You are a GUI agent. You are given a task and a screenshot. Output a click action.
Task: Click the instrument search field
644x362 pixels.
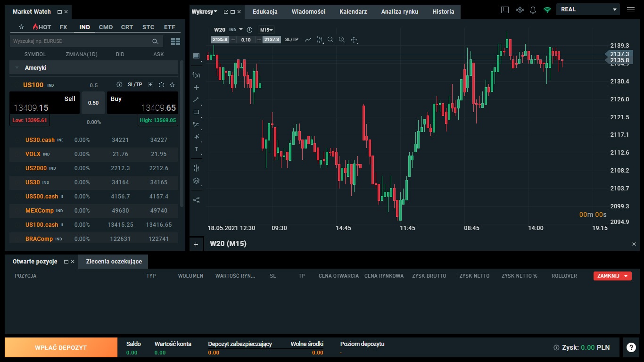[80, 41]
